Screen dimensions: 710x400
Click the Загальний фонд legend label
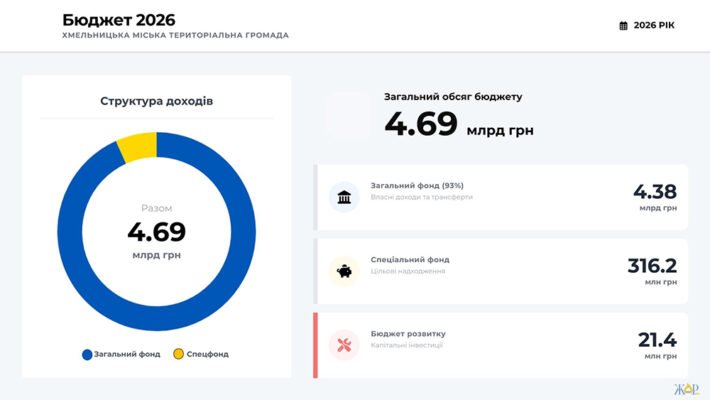[x=127, y=354]
